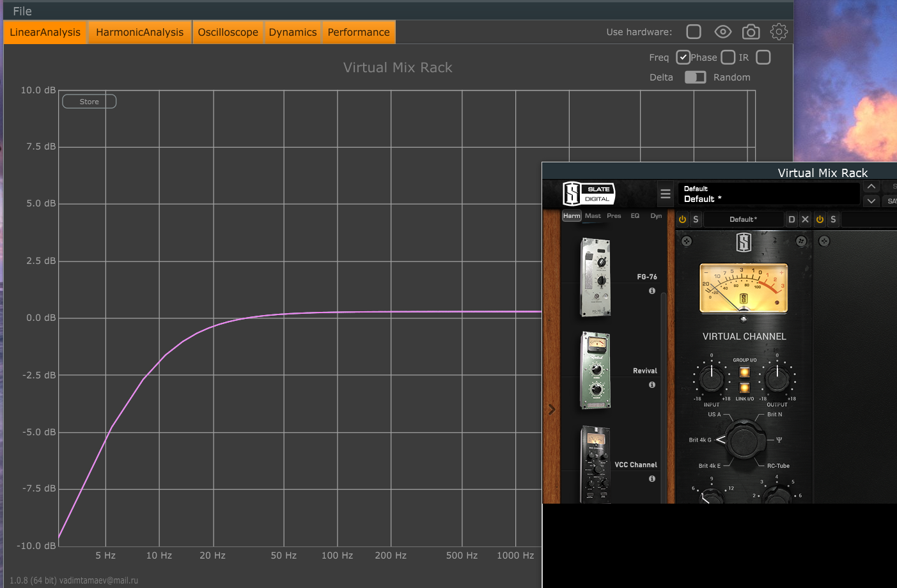Image resolution: width=897 pixels, height=588 pixels.
Task: Click the eye visibility icon in the top toolbar
Action: click(x=723, y=31)
